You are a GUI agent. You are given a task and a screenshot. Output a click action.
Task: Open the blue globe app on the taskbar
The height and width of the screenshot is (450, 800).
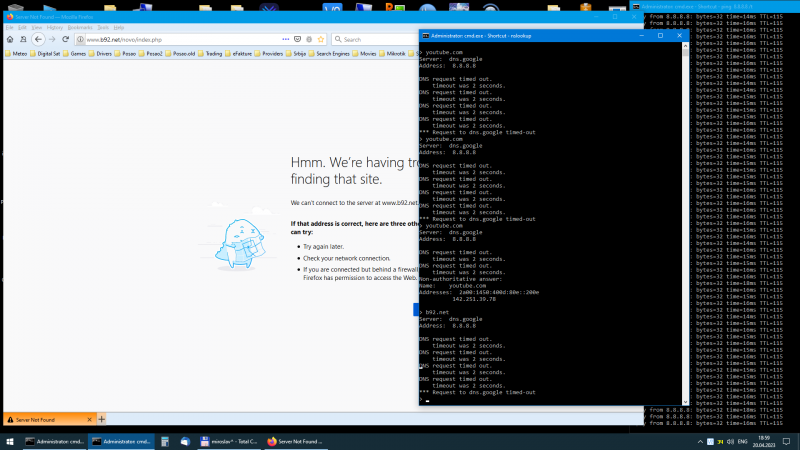(185, 441)
